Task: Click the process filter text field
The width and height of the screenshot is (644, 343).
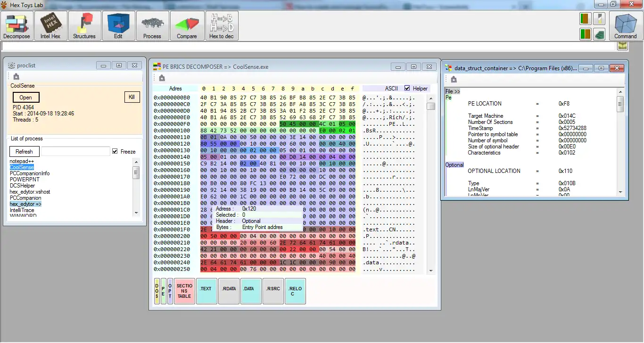Action: click(x=75, y=151)
